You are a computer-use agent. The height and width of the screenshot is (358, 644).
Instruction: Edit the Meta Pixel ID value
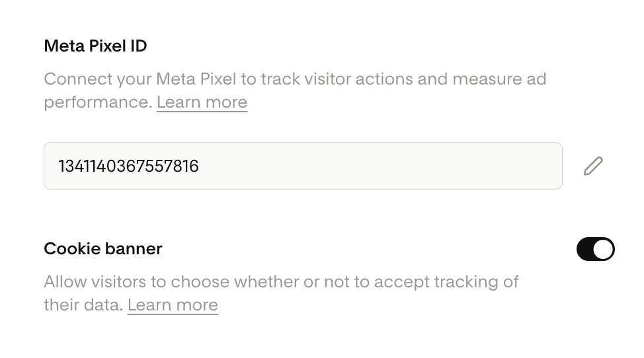pos(593,166)
